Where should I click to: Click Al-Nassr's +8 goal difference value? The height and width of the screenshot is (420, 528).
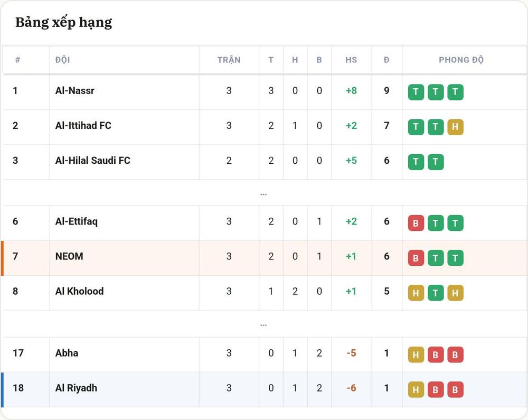point(351,90)
